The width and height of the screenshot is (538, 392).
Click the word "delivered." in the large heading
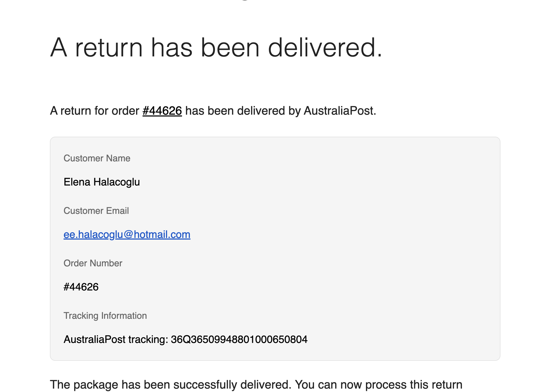[325, 47]
